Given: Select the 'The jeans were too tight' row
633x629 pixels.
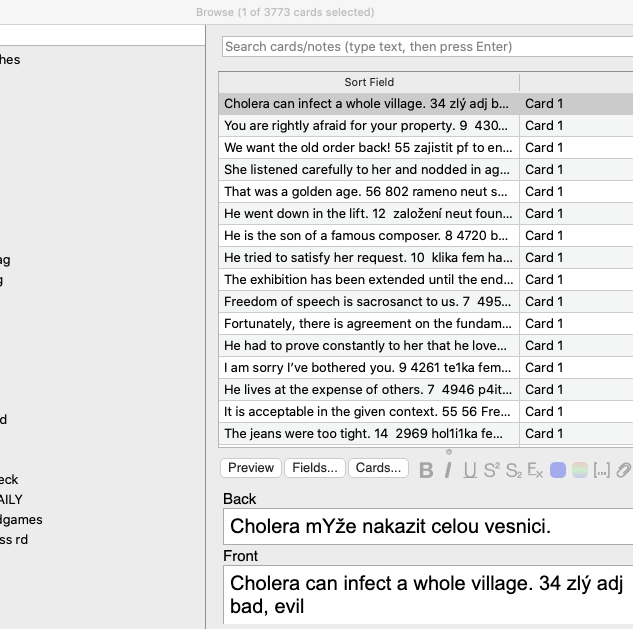Looking at the screenshot, I should click(x=367, y=433).
